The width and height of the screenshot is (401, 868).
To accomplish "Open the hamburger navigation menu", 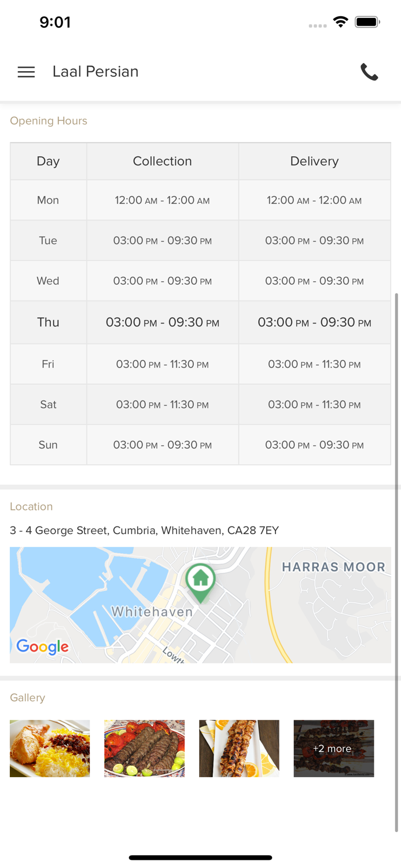I will [x=26, y=72].
